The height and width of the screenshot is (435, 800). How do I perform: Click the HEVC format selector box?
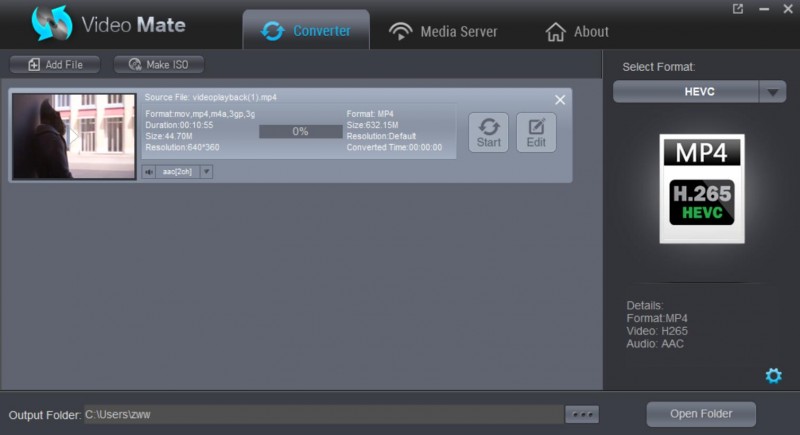pos(686,92)
